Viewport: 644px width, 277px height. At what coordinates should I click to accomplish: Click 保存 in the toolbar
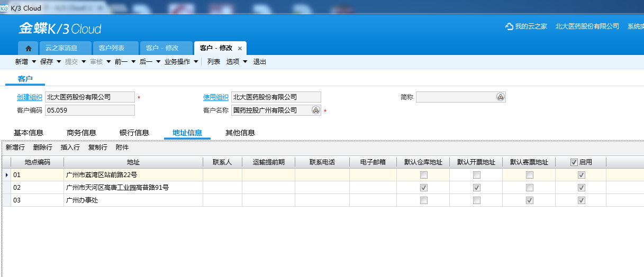47,62
